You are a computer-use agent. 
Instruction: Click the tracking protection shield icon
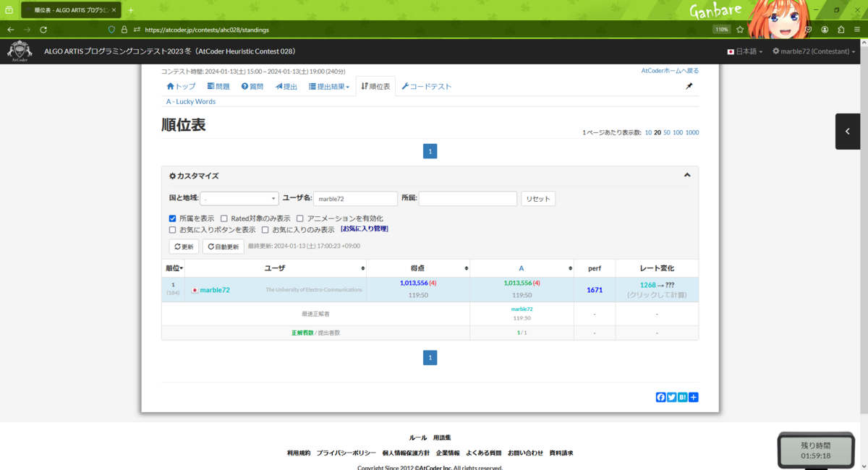[x=111, y=30]
